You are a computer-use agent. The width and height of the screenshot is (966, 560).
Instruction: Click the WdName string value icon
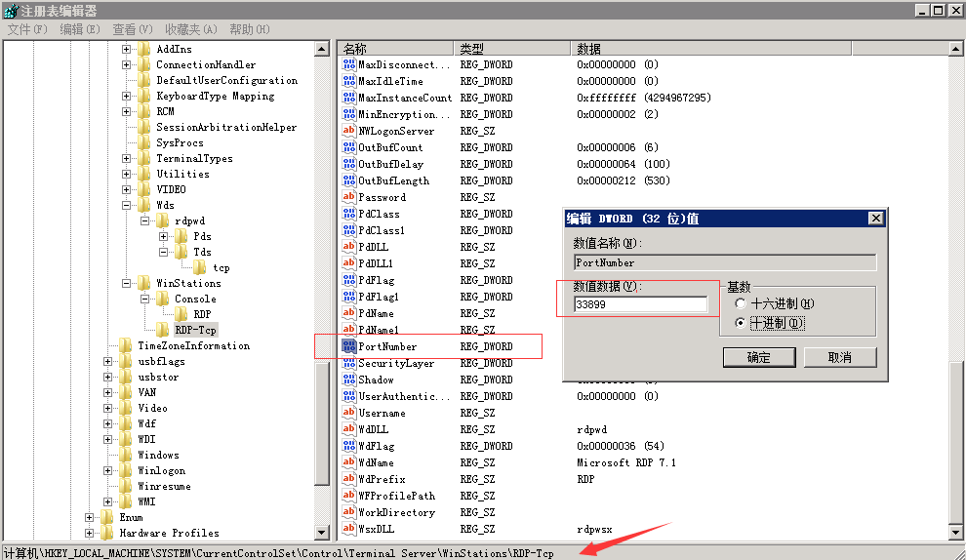tap(348, 462)
